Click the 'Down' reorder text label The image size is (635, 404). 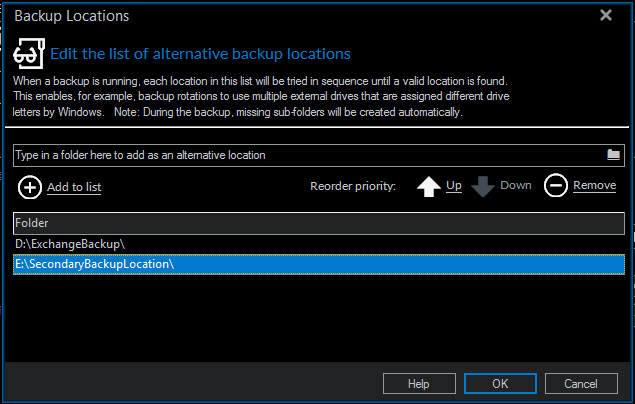coord(516,186)
